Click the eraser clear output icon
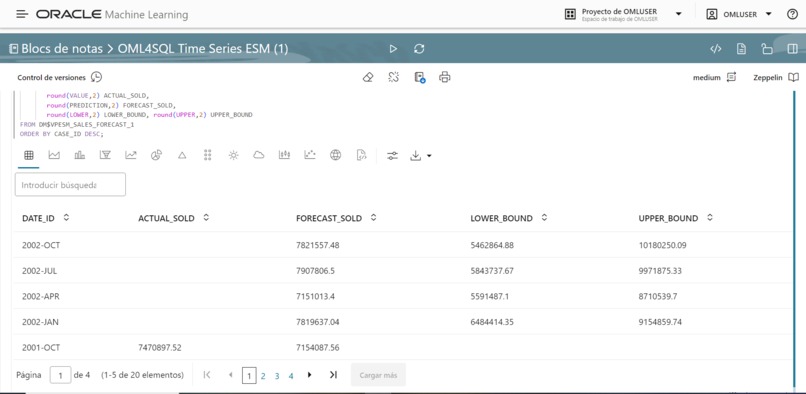 [x=368, y=78]
